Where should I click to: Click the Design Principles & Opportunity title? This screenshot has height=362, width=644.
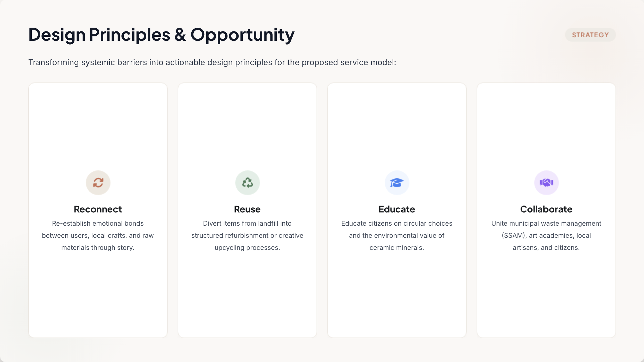[x=161, y=35]
